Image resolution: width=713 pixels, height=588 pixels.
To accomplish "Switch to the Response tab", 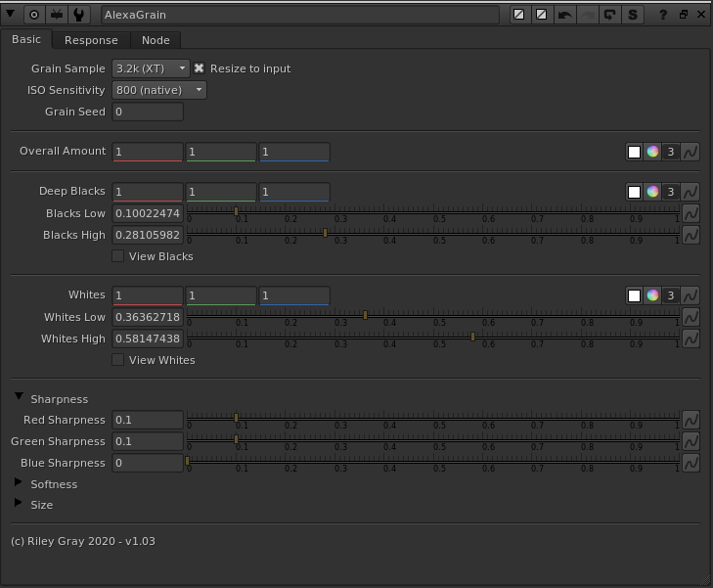I will [x=91, y=40].
